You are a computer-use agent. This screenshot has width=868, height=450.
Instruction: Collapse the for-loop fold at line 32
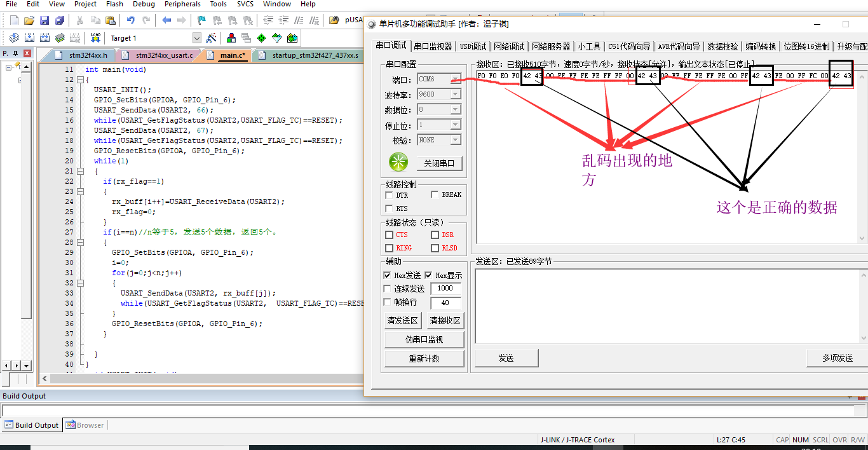coord(80,283)
